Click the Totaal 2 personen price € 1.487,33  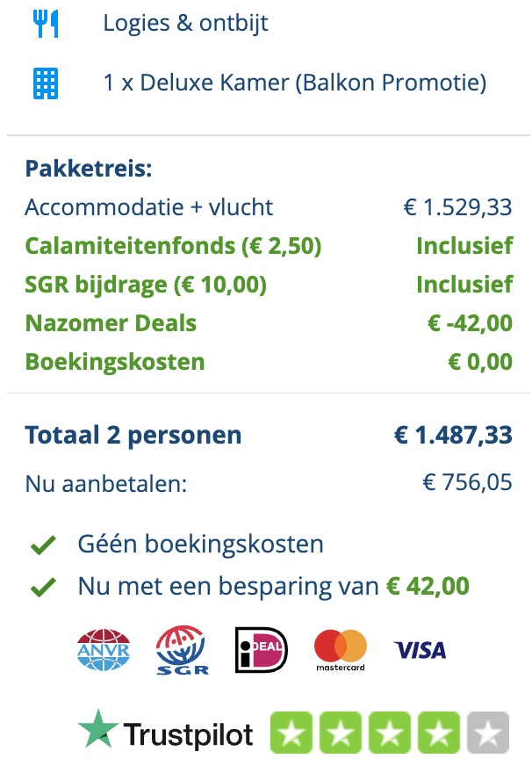453,435
